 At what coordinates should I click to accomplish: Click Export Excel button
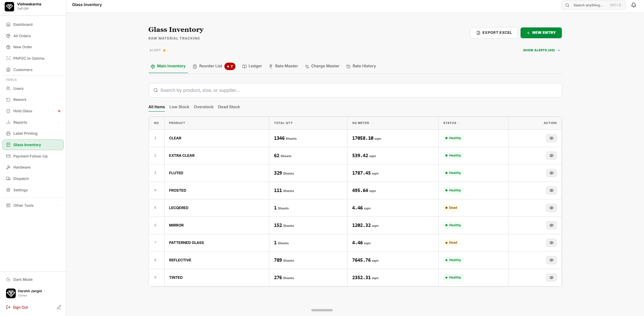click(494, 33)
